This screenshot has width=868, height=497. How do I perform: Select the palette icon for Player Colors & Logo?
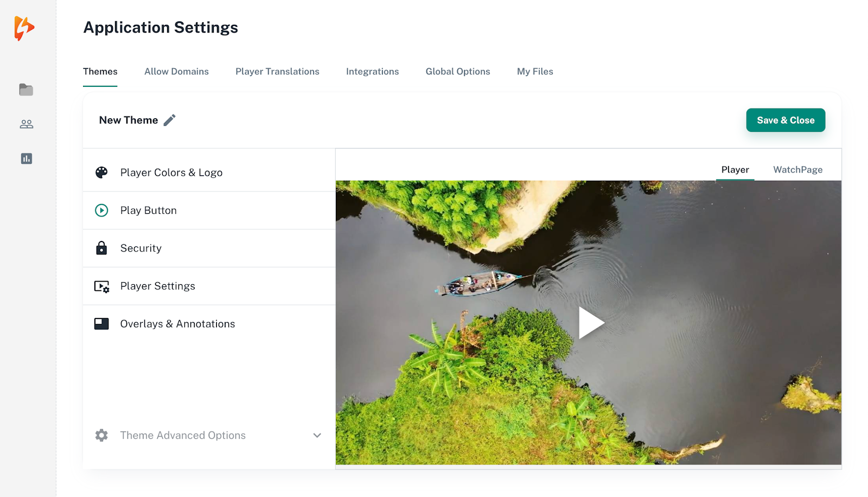click(101, 172)
